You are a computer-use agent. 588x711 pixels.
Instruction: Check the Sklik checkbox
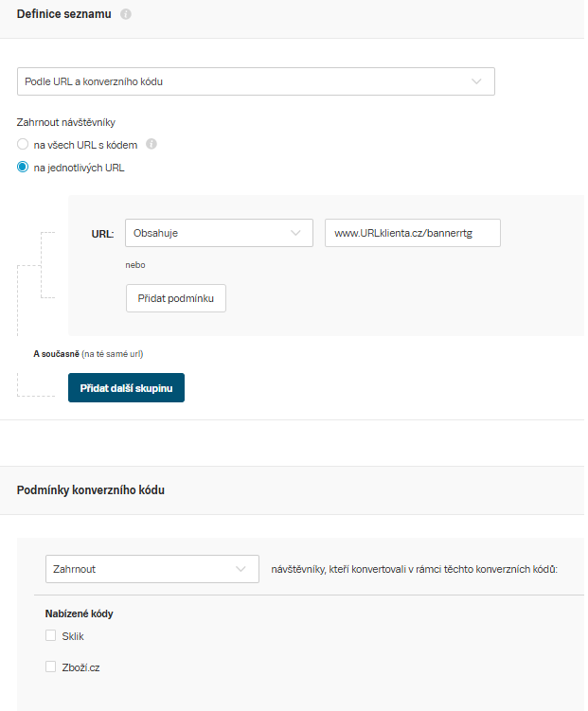pyautogui.click(x=50, y=635)
